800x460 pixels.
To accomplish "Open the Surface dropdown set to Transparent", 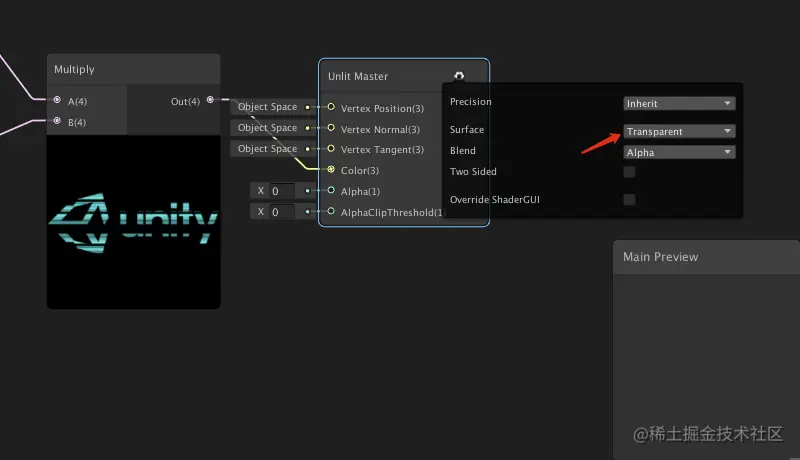I will tap(679, 132).
